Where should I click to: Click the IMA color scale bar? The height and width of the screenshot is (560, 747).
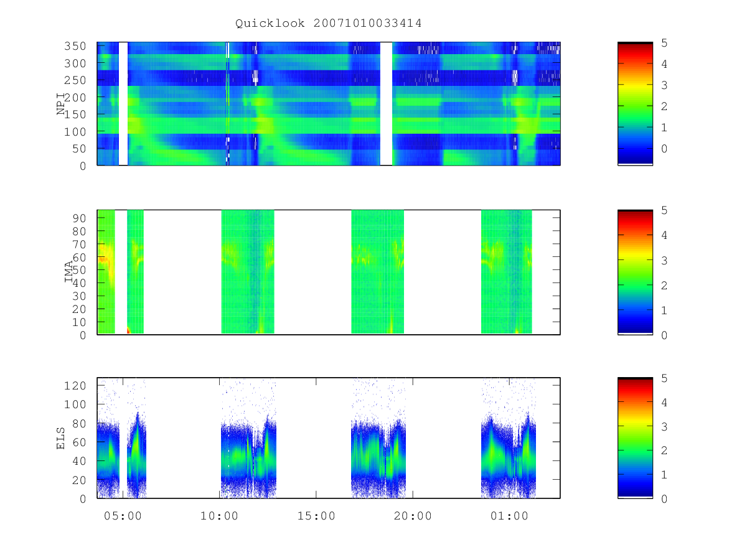[x=635, y=272]
